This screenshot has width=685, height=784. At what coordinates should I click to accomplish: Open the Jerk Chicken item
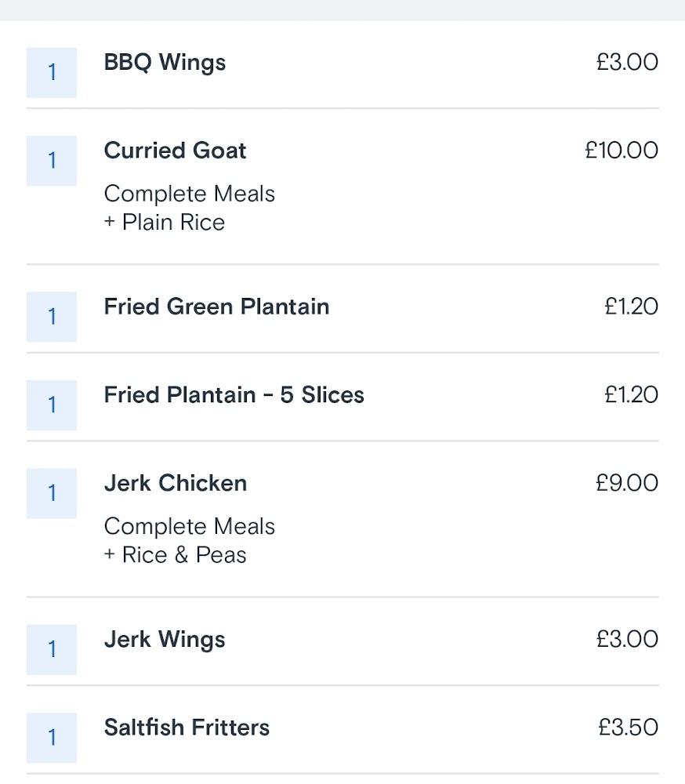[175, 483]
